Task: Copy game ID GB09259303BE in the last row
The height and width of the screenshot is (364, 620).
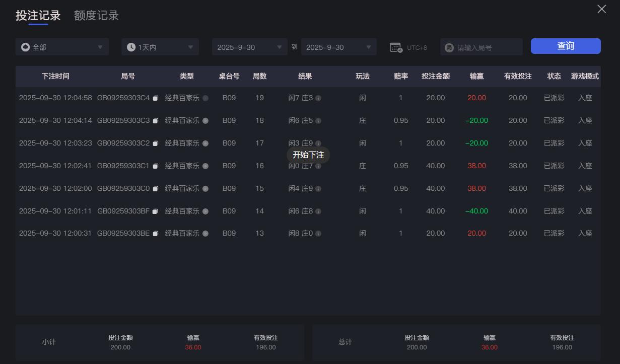Action: pyautogui.click(x=155, y=233)
